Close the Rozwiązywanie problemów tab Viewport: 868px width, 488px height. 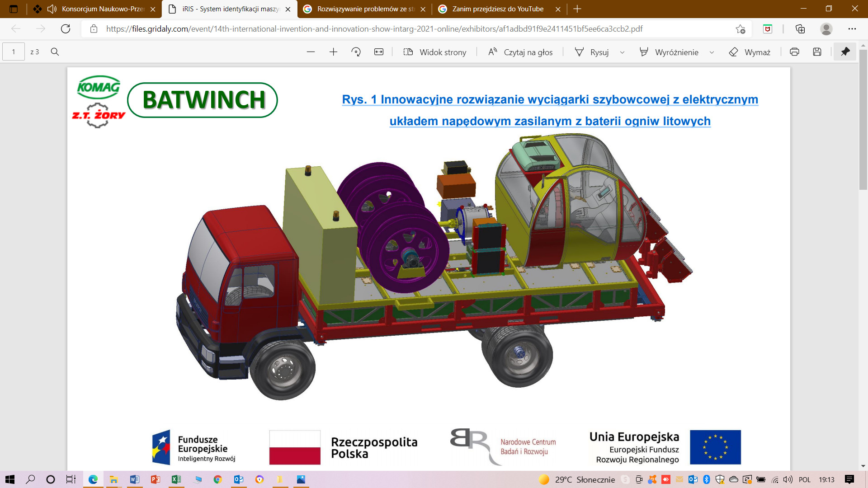click(423, 9)
